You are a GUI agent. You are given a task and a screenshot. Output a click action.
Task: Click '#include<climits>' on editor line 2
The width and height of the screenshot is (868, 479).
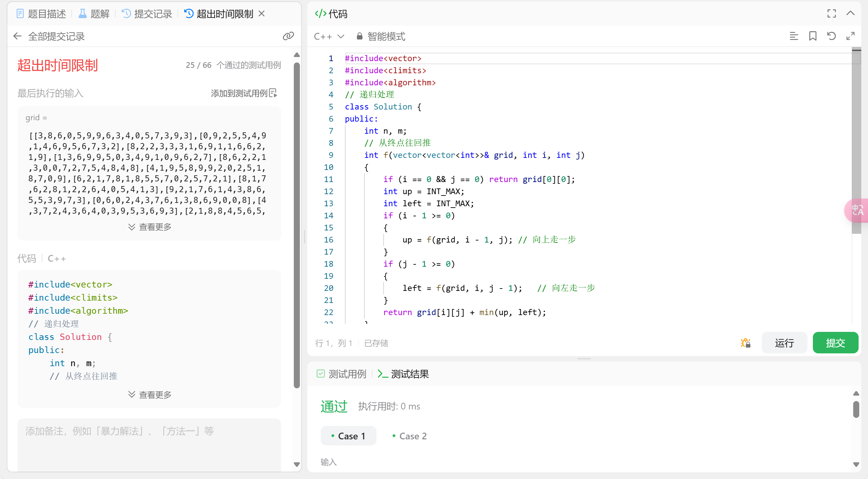(386, 70)
